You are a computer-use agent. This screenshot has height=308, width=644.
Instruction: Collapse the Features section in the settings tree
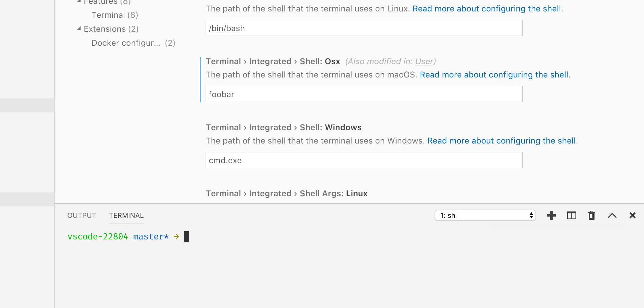pos(78,1)
